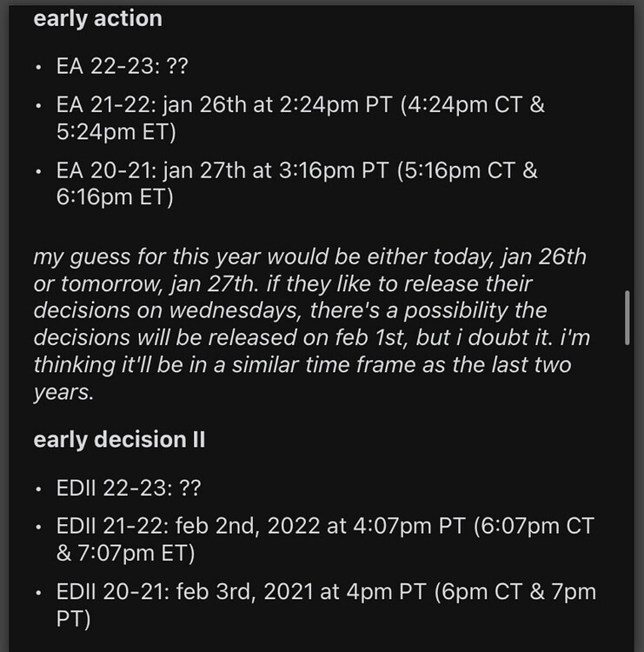The height and width of the screenshot is (652, 644).
Task: Click the '& 7:07pm ET)' wrapped line
Action: coord(125,554)
